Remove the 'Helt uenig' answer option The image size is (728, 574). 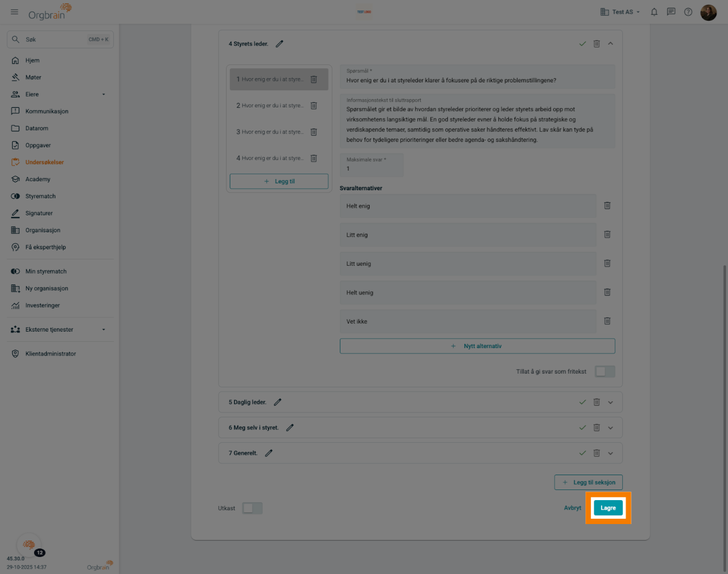pos(607,292)
